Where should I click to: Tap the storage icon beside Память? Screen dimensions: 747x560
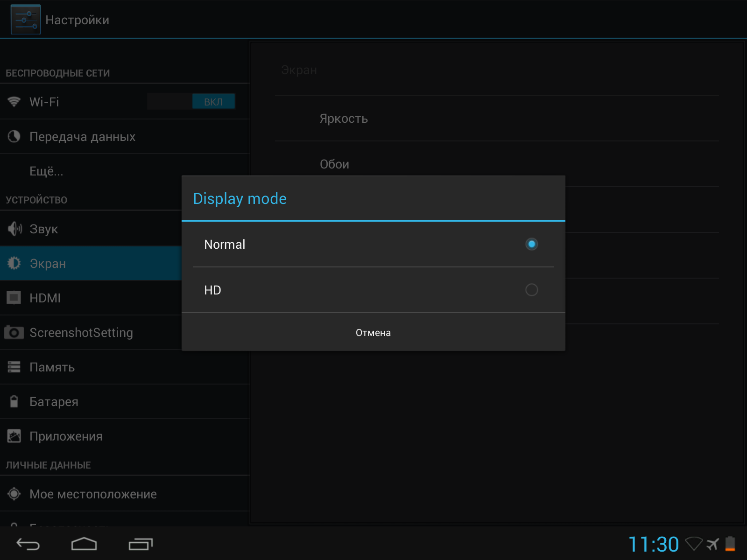(x=14, y=367)
